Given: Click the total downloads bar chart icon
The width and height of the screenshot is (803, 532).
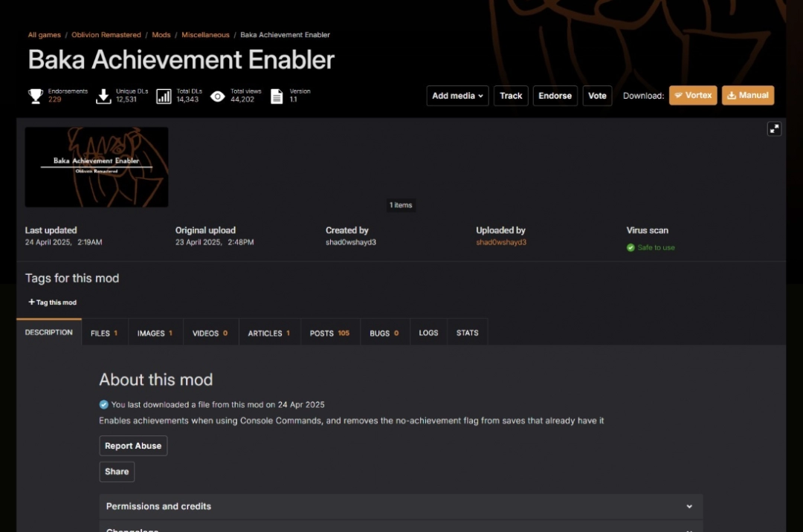Looking at the screenshot, I should click(x=164, y=96).
